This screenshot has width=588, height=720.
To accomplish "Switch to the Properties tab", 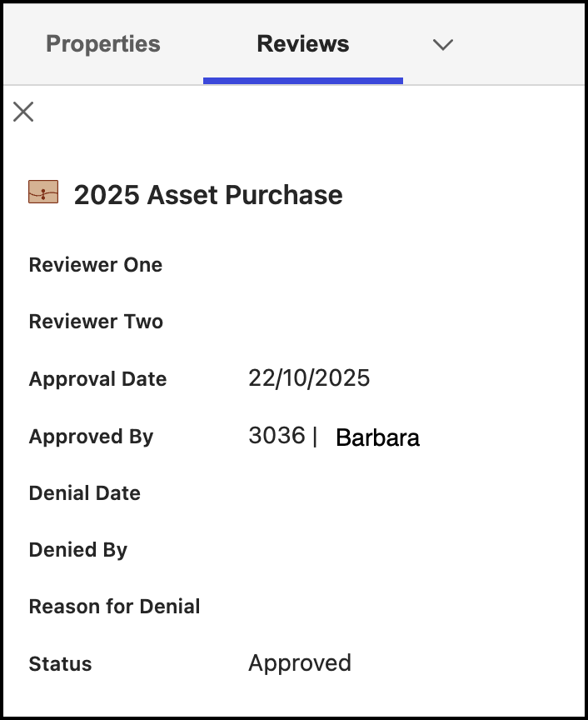I will [102, 44].
